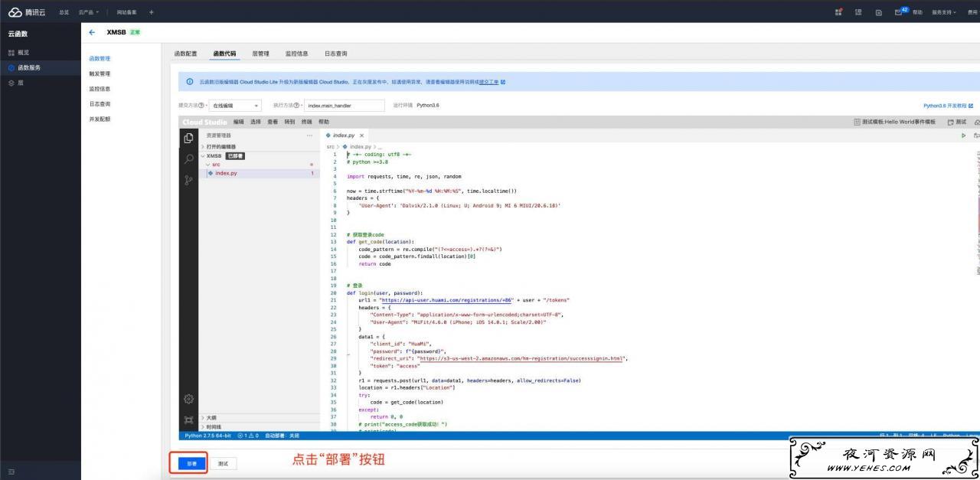Screen dimensions: 980x480
Task: Click errors and warnings indicator in status bar
Action: click(x=248, y=436)
